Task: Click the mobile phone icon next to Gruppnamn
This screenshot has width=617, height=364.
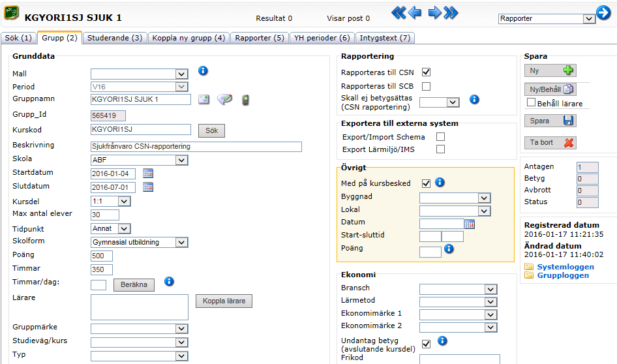Action: [x=245, y=100]
